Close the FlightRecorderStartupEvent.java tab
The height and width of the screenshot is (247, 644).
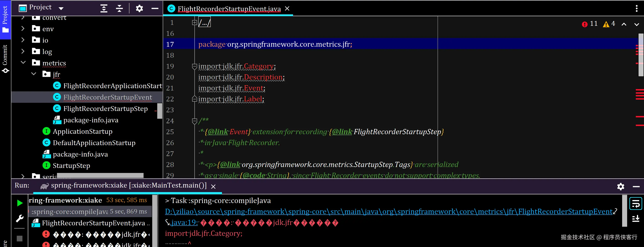coord(287,9)
